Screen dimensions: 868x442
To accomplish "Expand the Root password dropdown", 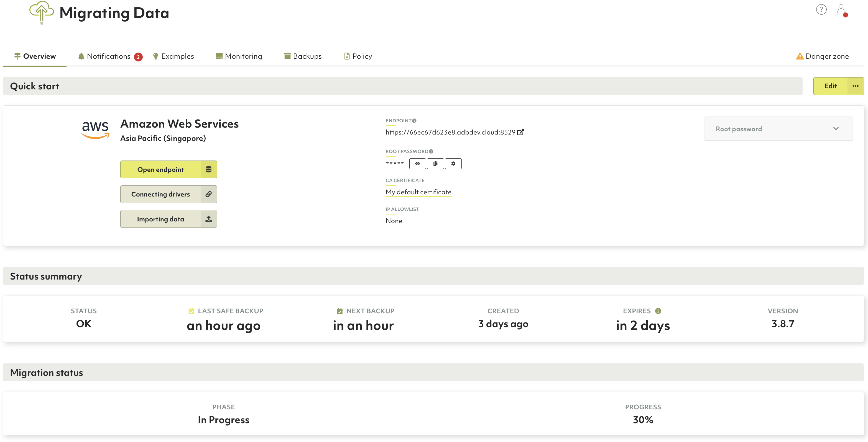I will tap(778, 129).
